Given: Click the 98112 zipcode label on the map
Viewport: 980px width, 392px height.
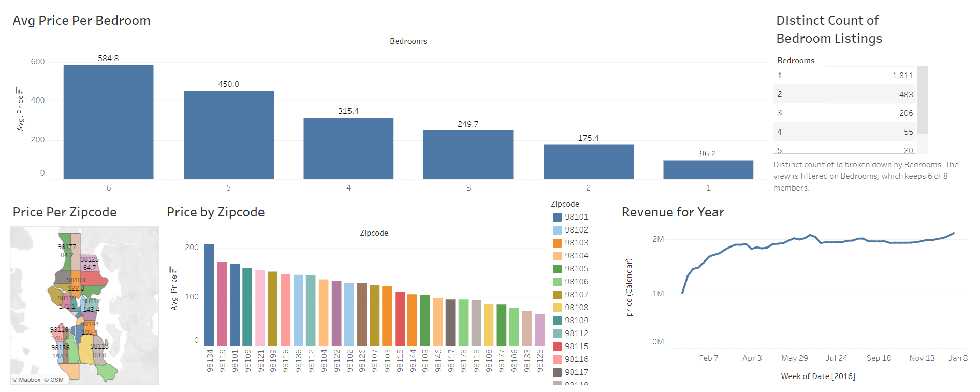Looking at the screenshot, I should pyautogui.click(x=91, y=301).
